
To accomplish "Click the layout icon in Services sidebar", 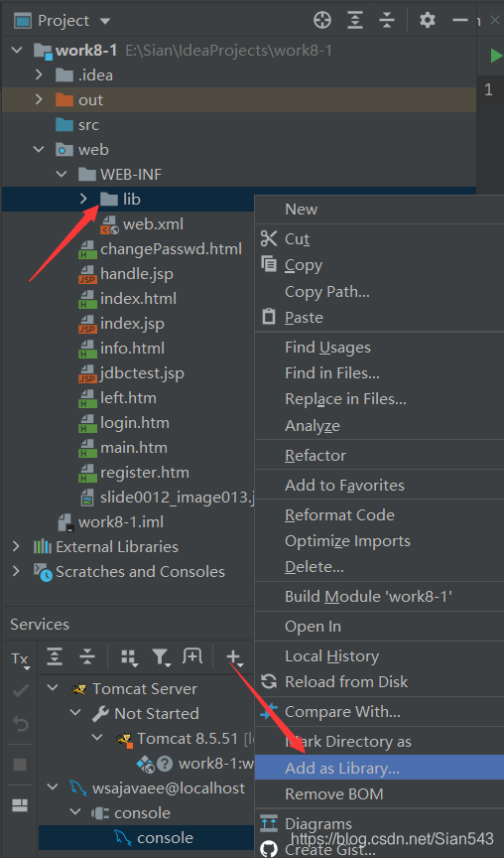I will tap(20, 805).
